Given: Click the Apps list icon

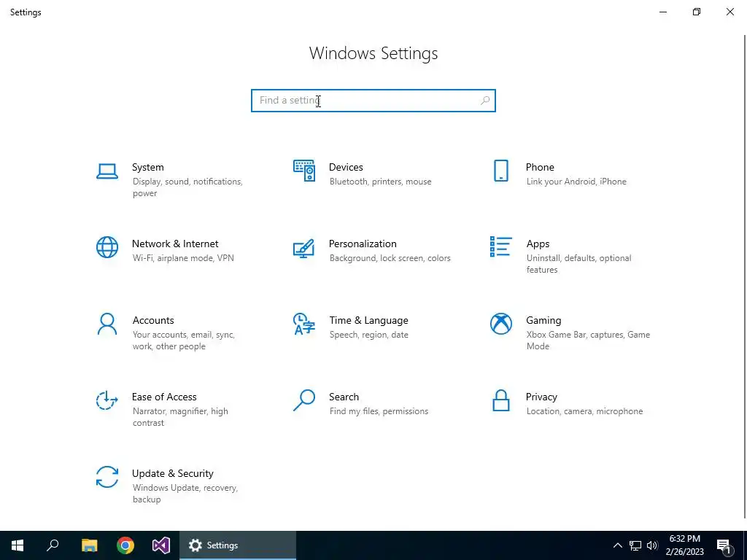Looking at the screenshot, I should click(500, 246).
